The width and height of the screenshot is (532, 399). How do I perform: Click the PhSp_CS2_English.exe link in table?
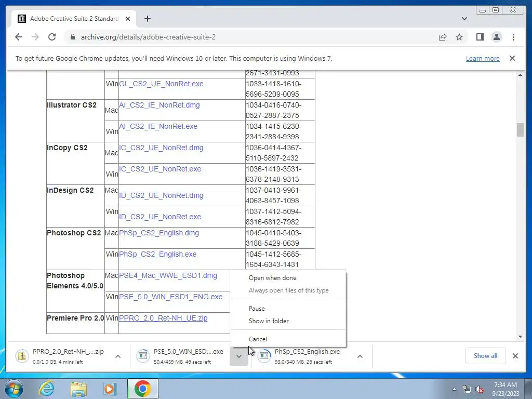[158, 254]
